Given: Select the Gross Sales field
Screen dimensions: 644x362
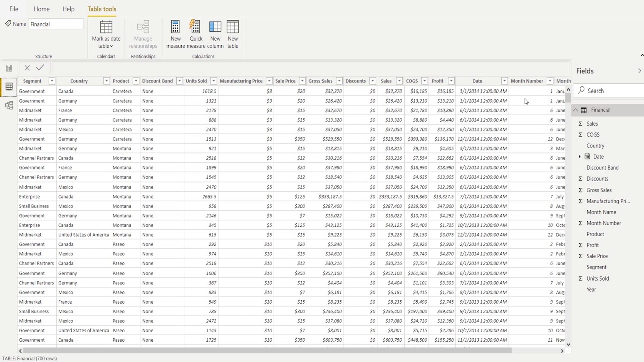Looking at the screenshot, I should point(599,190).
